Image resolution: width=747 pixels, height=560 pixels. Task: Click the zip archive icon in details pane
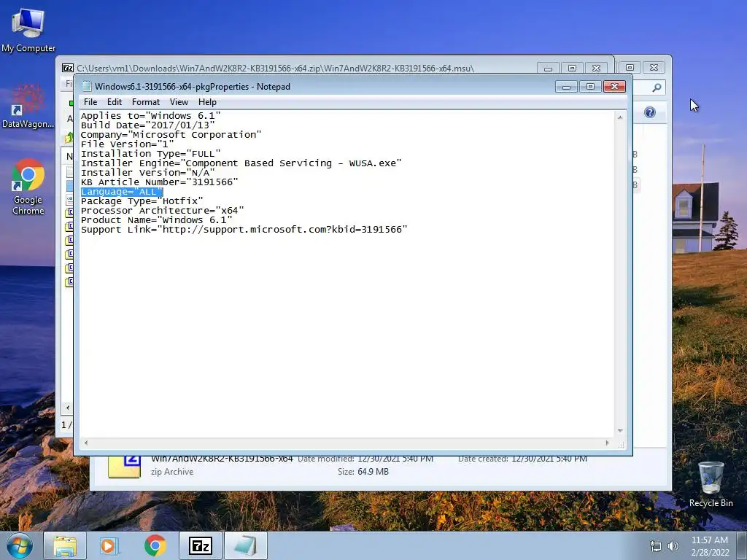(124, 467)
